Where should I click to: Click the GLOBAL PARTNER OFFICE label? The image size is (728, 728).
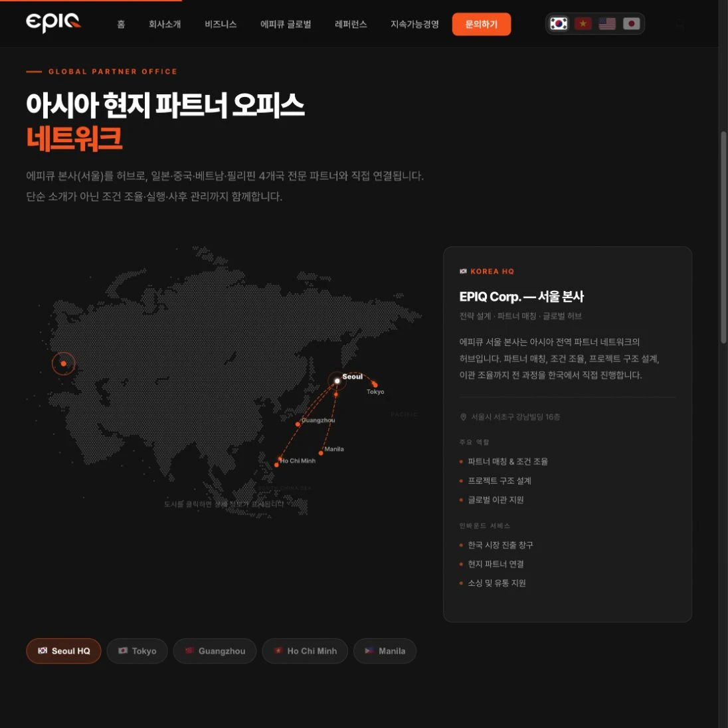pos(113,72)
